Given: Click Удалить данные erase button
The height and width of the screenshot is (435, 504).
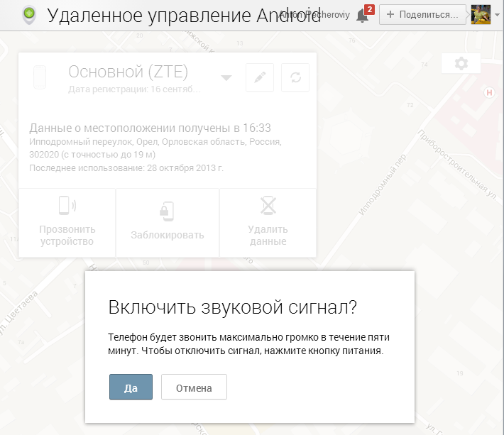Looking at the screenshot, I should click(x=268, y=222).
